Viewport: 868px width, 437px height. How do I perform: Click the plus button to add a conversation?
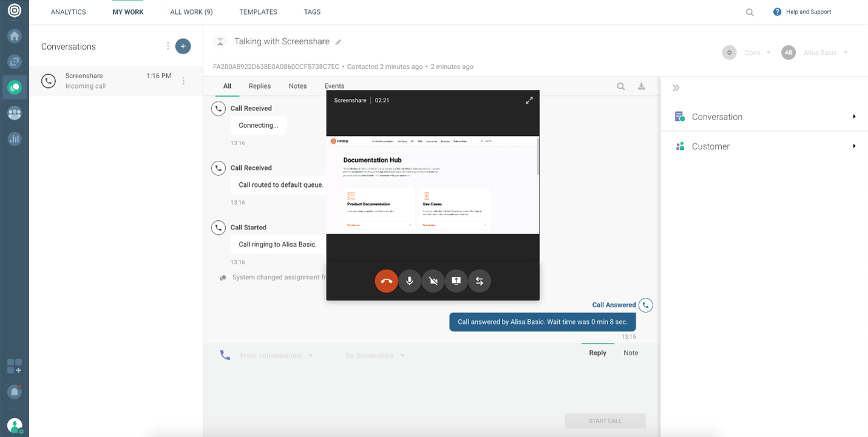coord(183,46)
